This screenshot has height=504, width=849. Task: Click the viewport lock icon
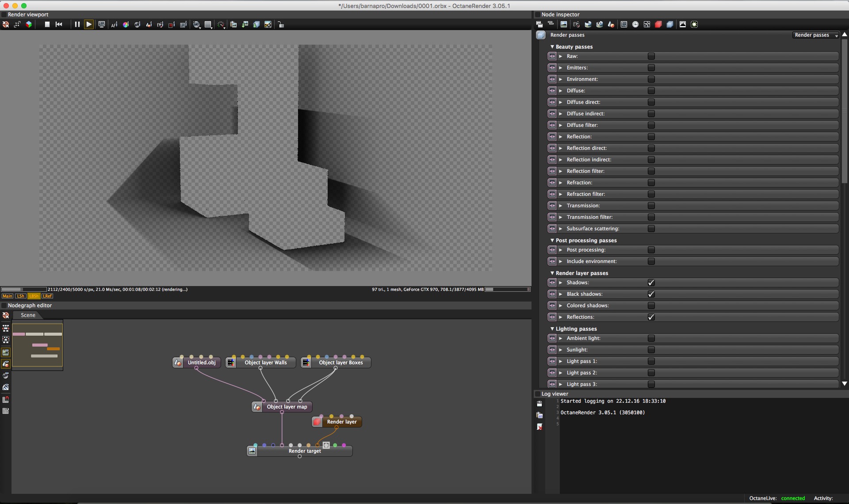coord(281,25)
